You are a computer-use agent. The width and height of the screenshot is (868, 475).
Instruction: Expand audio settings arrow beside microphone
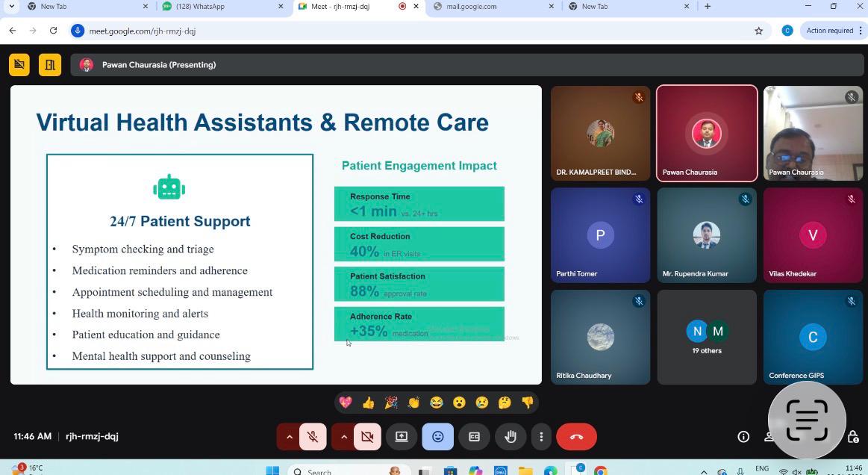(x=289, y=437)
